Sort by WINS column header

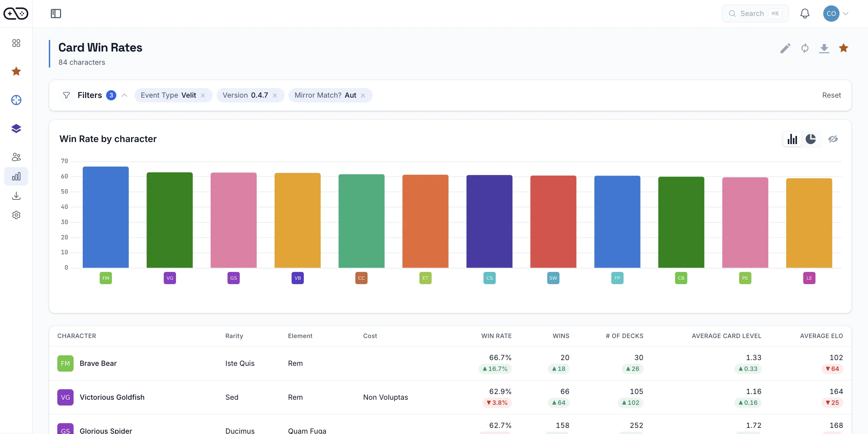pyautogui.click(x=561, y=336)
